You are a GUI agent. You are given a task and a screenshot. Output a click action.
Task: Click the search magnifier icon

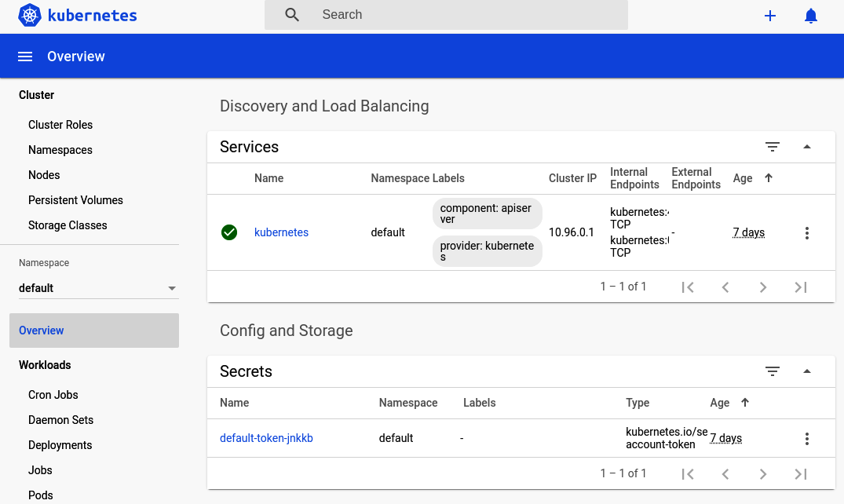[291, 14]
